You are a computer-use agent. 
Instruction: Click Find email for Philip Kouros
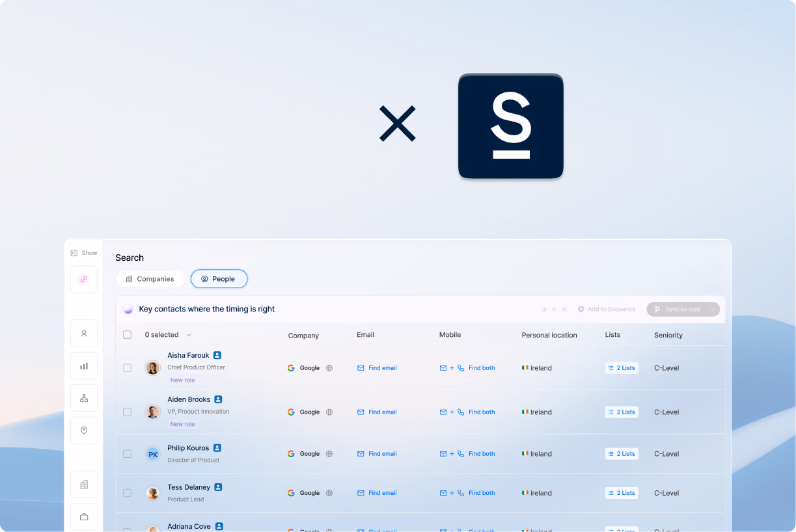[377, 454]
